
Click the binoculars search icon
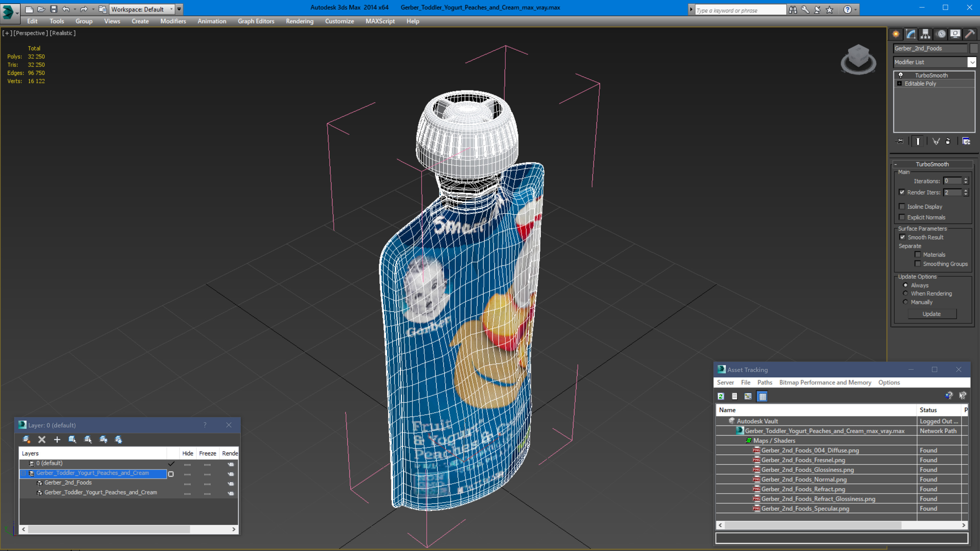click(793, 10)
